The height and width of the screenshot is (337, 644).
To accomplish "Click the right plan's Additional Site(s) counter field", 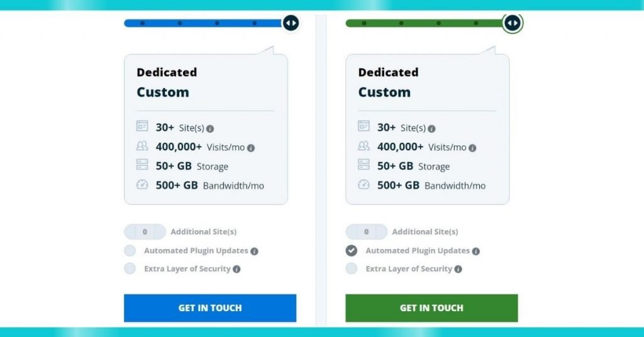I will coord(367,232).
